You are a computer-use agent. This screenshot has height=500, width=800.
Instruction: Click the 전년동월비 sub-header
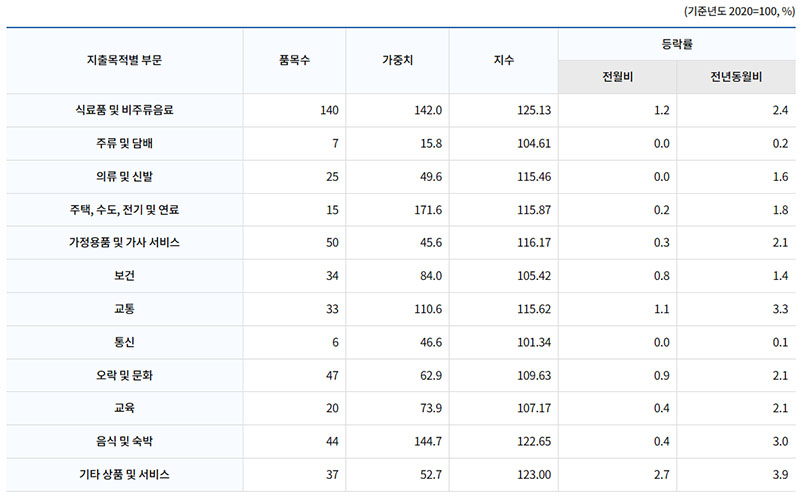tap(736, 77)
